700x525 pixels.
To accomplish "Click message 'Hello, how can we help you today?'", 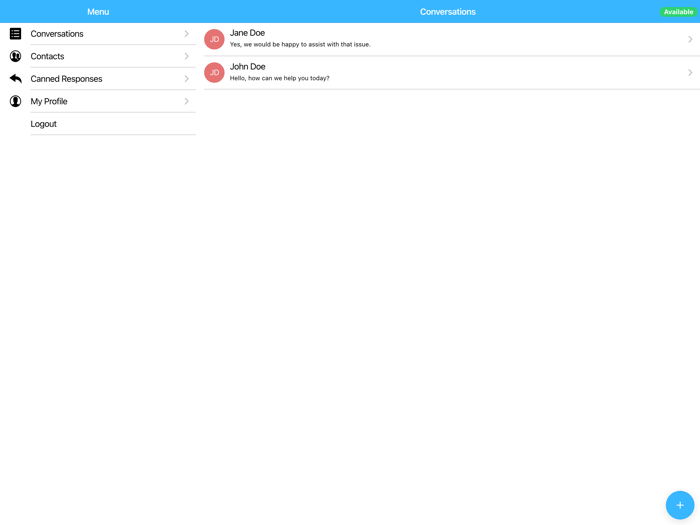I will (x=279, y=78).
